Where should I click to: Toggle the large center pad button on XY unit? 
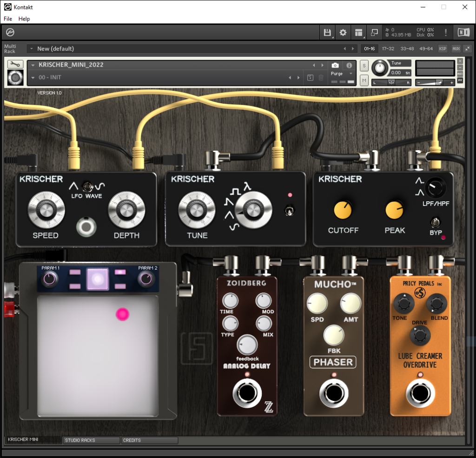point(98,279)
